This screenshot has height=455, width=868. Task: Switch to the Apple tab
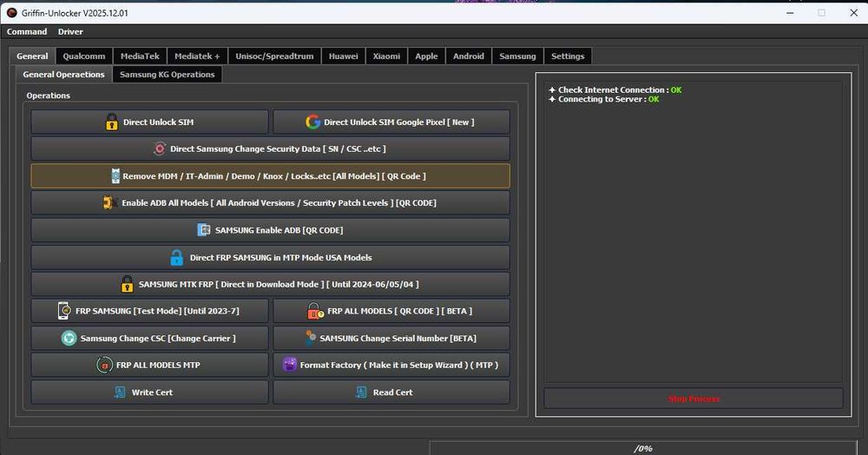[x=426, y=56]
